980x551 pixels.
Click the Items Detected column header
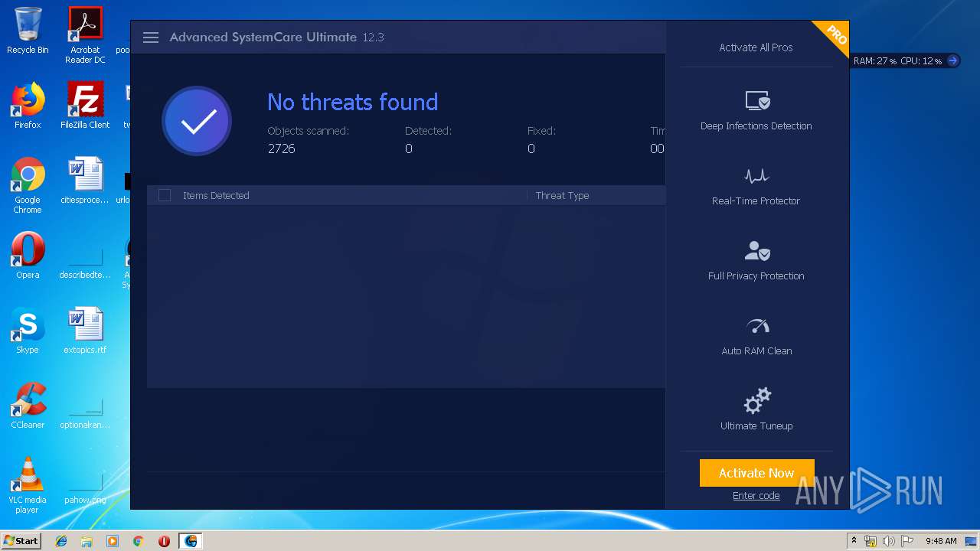(216, 196)
